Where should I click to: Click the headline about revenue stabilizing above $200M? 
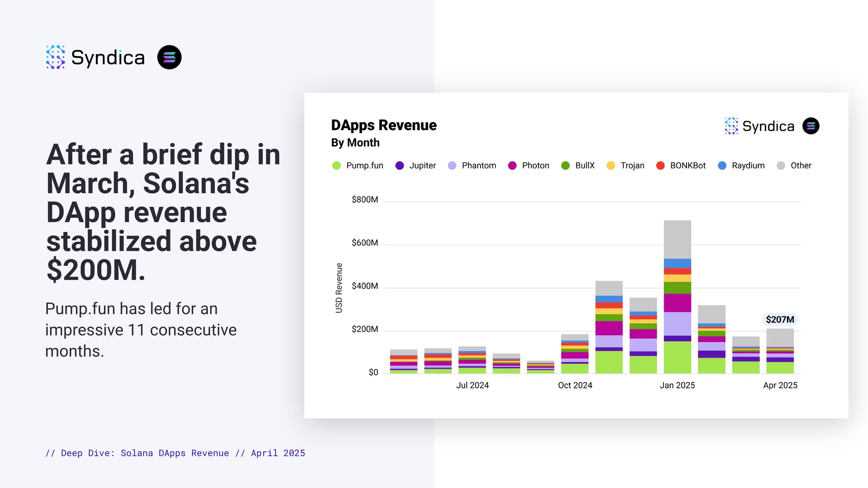(163, 212)
